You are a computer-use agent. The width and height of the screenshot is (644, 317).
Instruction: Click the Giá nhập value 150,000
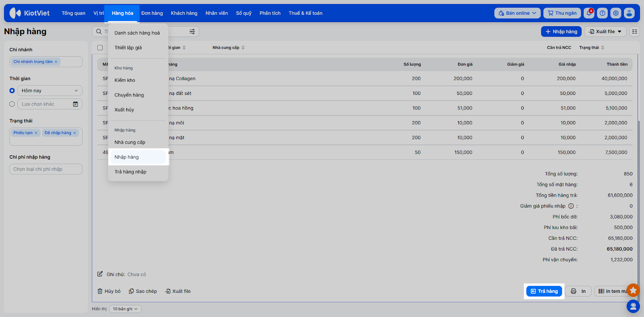tap(566, 152)
